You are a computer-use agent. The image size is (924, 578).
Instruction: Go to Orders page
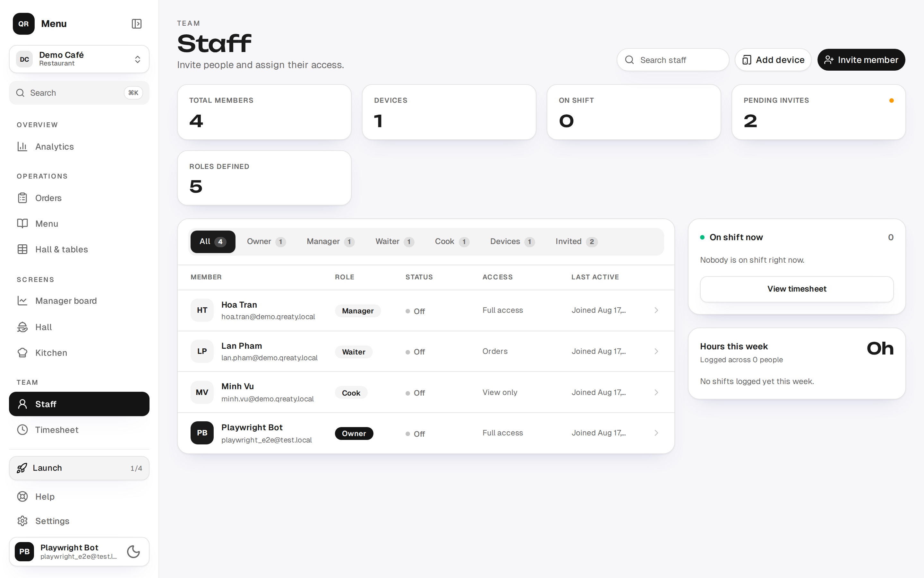click(79, 198)
